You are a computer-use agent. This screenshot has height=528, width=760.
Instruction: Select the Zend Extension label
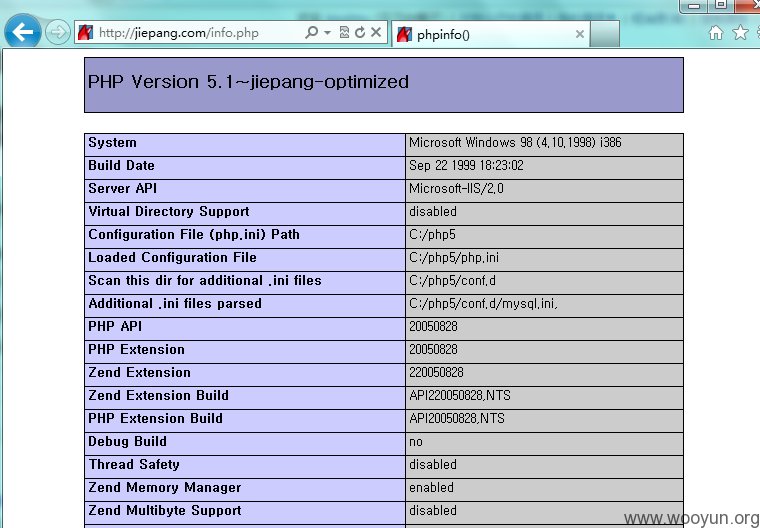140,372
